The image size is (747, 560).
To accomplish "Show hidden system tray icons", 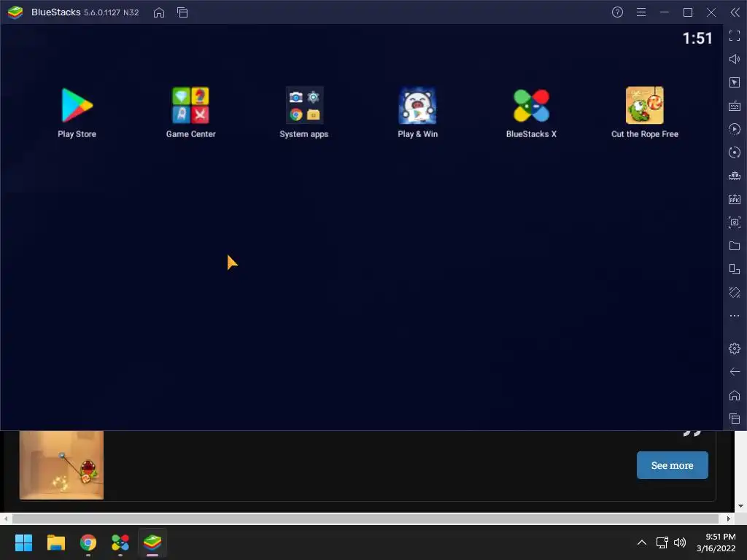I will pyautogui.click(x=642, y=542).
